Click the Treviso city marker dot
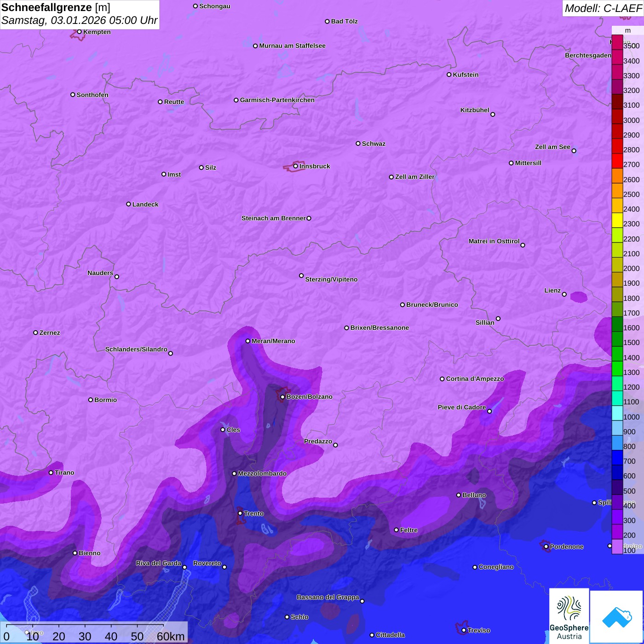644x644 pixels. (464, 630)
